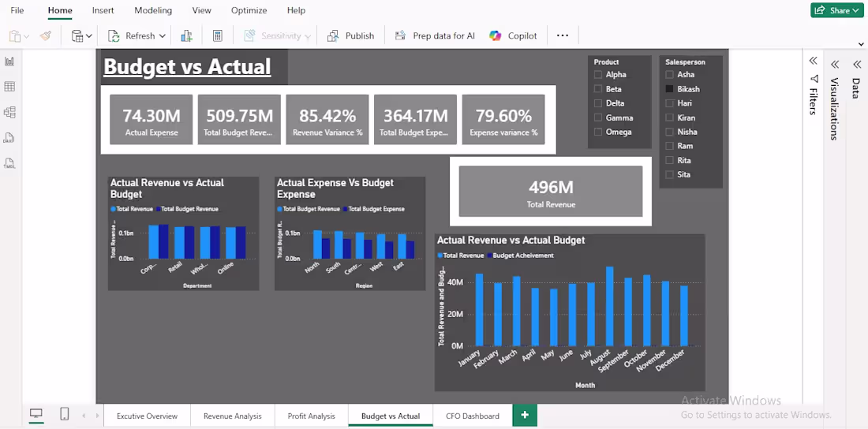Click the August bar in monthly chart

point(609,307)
